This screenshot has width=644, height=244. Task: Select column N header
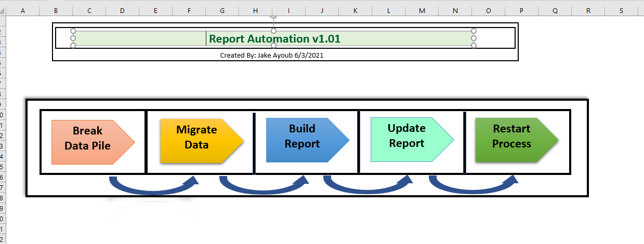(455, 10)
